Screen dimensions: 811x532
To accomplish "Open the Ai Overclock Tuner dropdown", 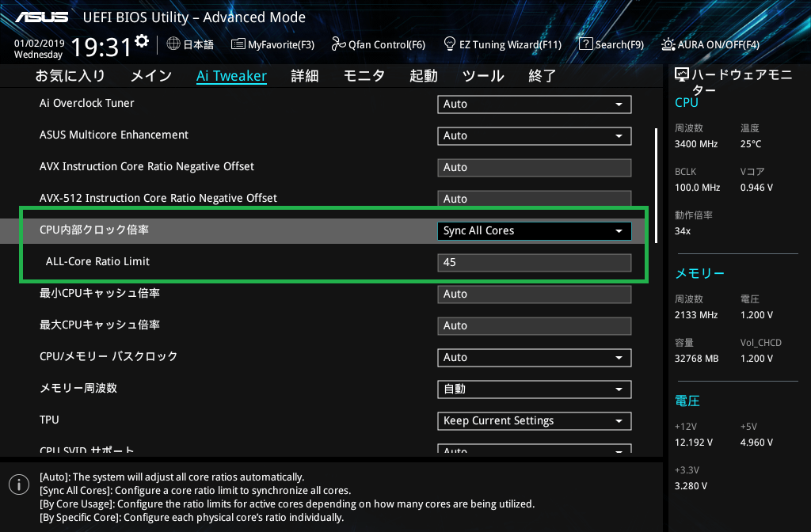I will (x=535, y=104).
